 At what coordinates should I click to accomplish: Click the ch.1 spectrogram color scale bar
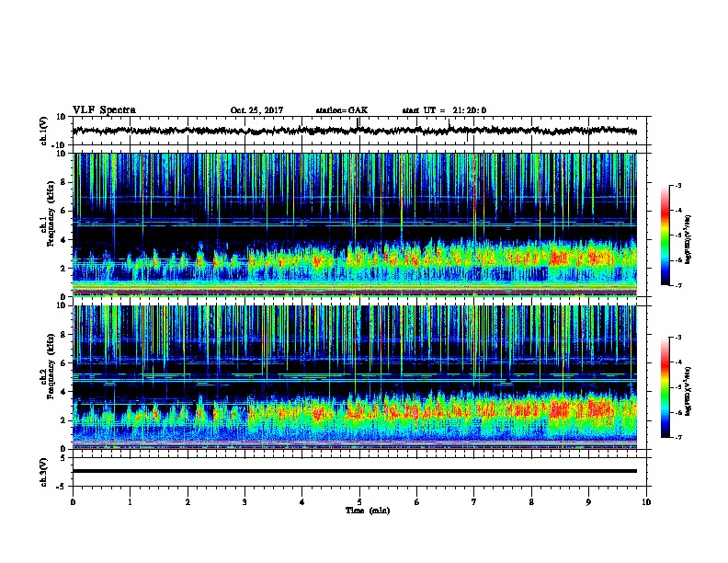tap(665, 236)
